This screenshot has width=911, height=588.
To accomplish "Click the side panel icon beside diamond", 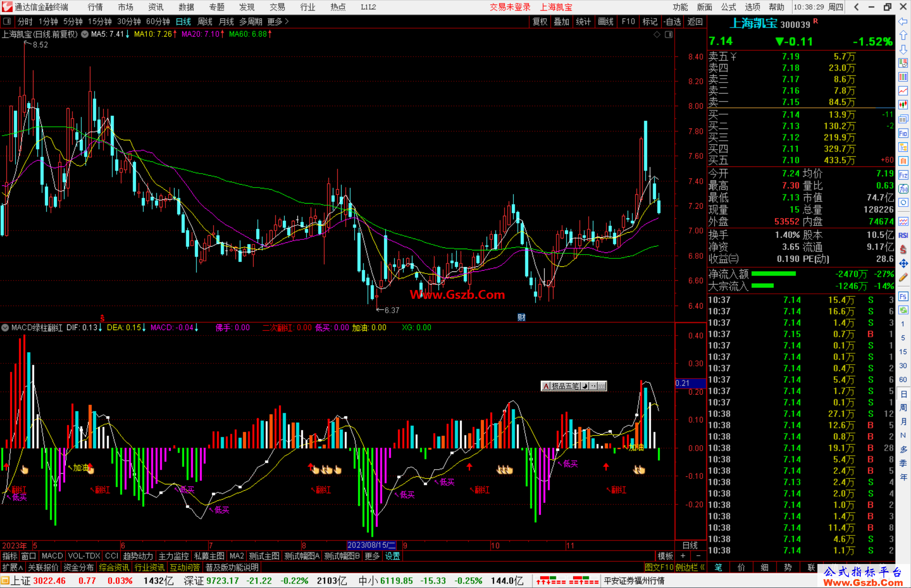I will tap(668, 35).
